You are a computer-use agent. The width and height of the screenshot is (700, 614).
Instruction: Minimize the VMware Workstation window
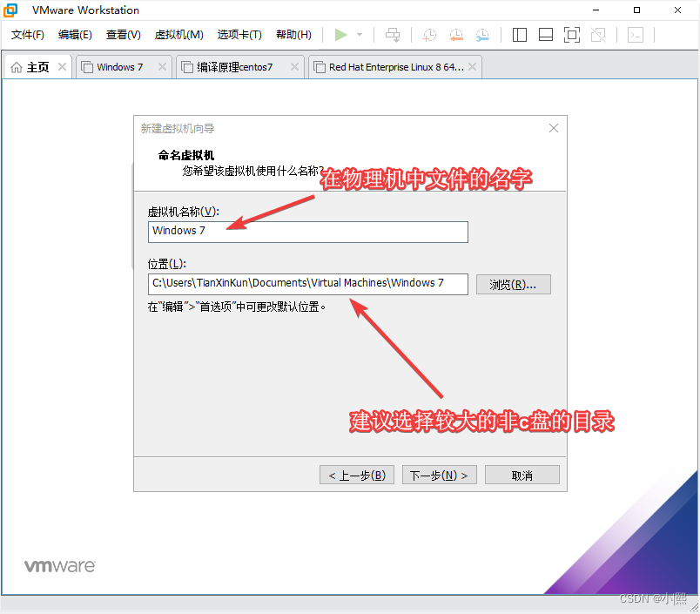[596, 10]
